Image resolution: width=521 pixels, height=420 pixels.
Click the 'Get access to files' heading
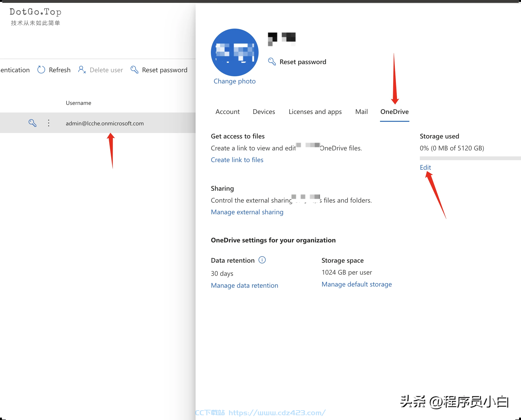238,136
